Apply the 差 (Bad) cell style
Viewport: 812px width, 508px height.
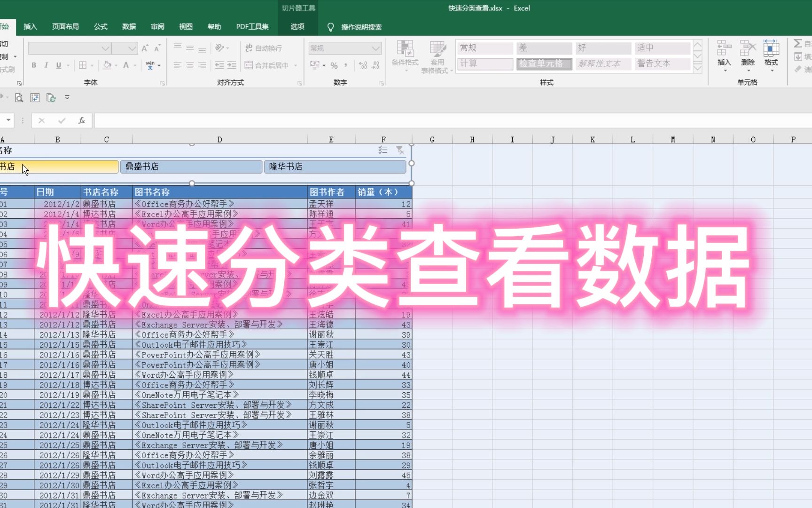(544, 48)
